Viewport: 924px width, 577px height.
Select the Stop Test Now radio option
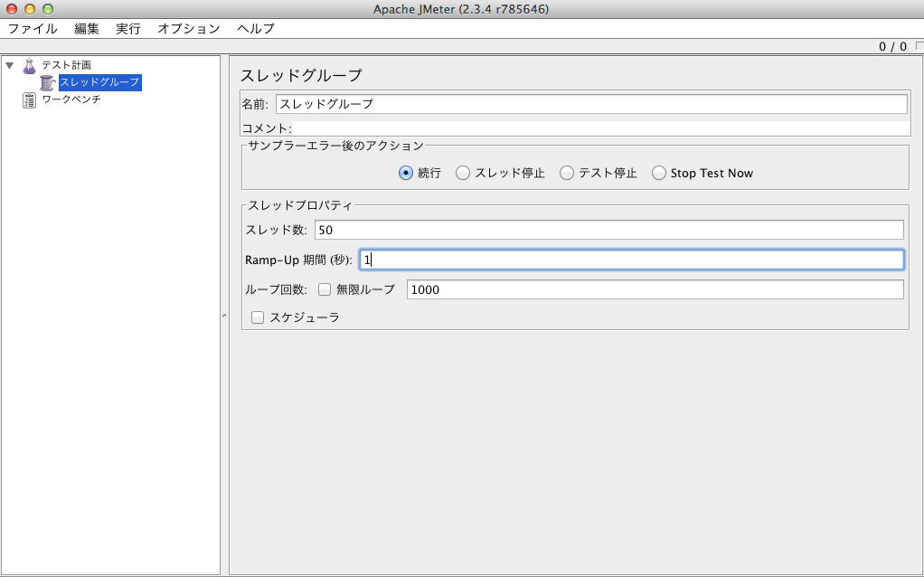point(659,173)
